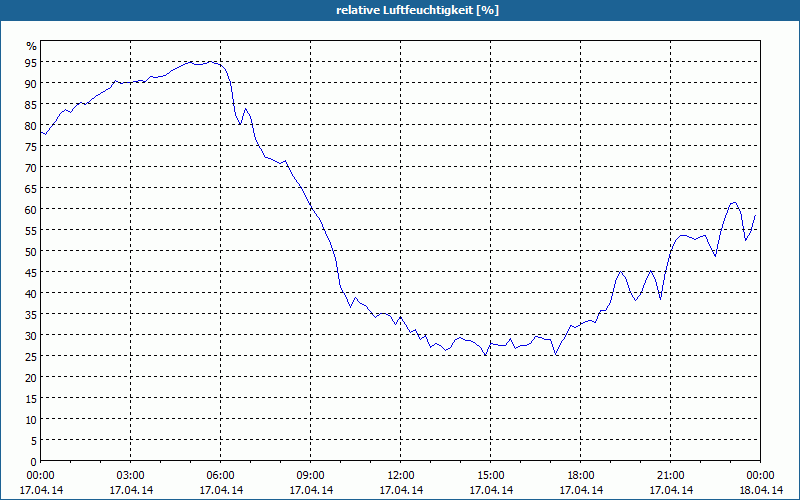Click the 'relative Luftfeuchtigkeit [%]' title bar
The image size is (800, 500).
pos(400,10)
